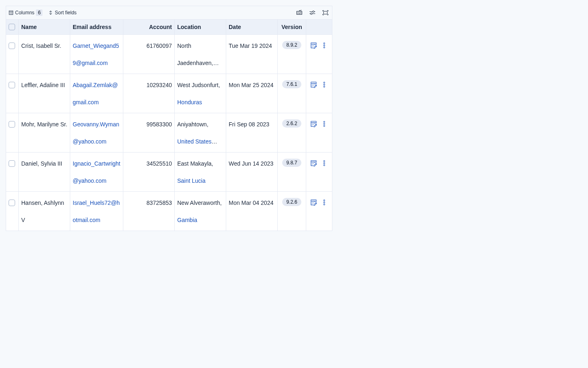Open email link Garnet_Wiegand59@gmail.com
Viewport: 588px width, 368px height.
96,54
